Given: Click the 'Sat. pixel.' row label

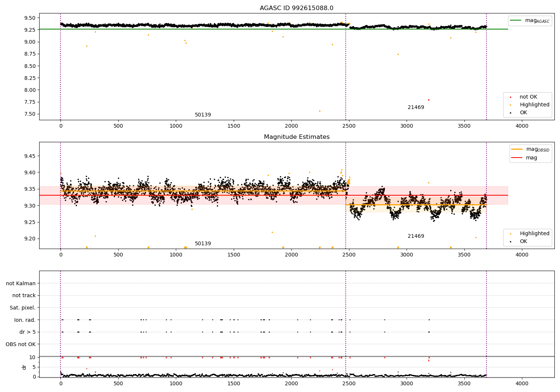Looking at the screenshot, I should pyautogui.click(x=23, y=308).
